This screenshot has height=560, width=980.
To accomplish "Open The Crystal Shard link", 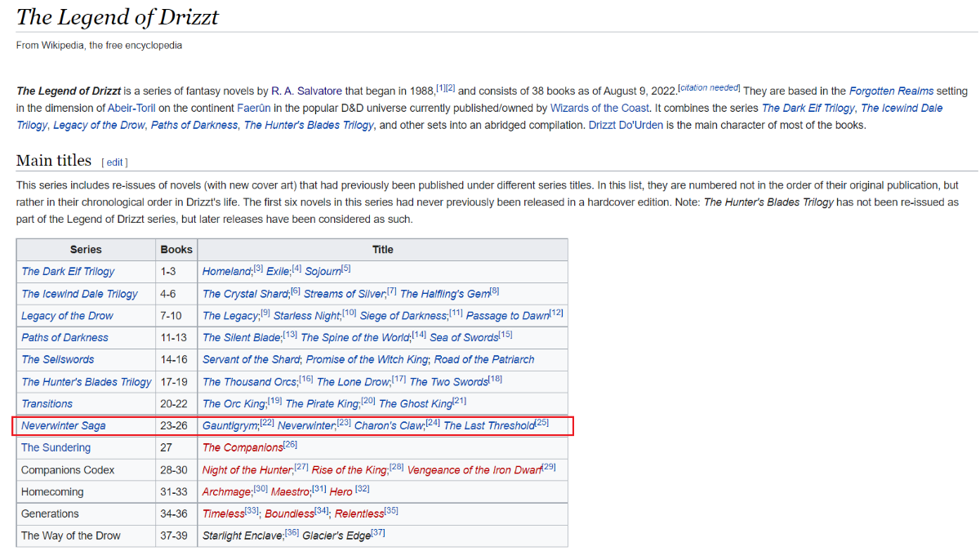I will [246, 293].
